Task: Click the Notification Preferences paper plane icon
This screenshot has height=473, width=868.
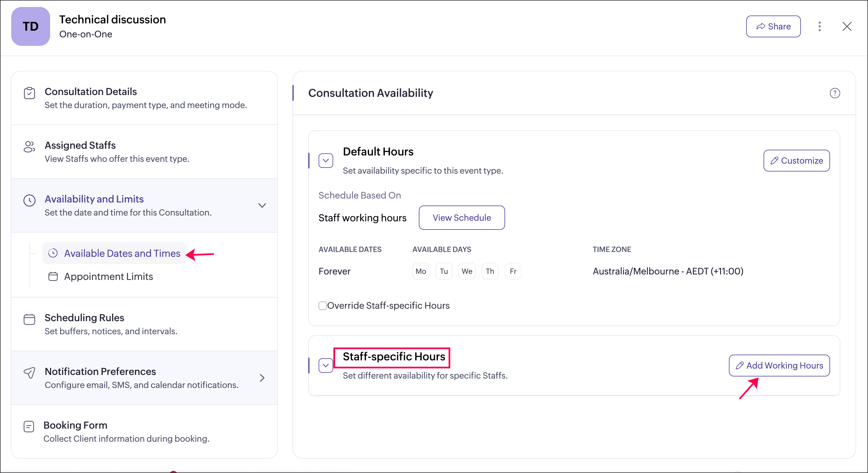Action: tap(29, 373)
